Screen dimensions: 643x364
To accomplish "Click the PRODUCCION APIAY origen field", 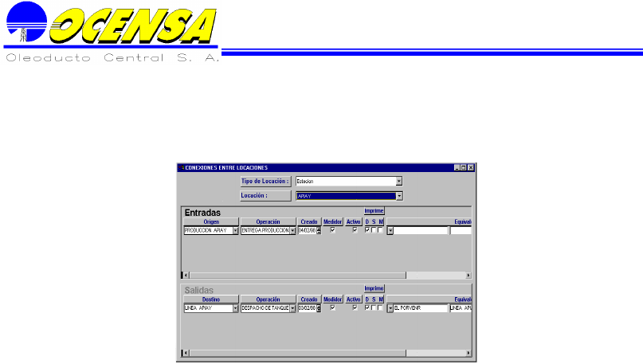I will (208, 231).
